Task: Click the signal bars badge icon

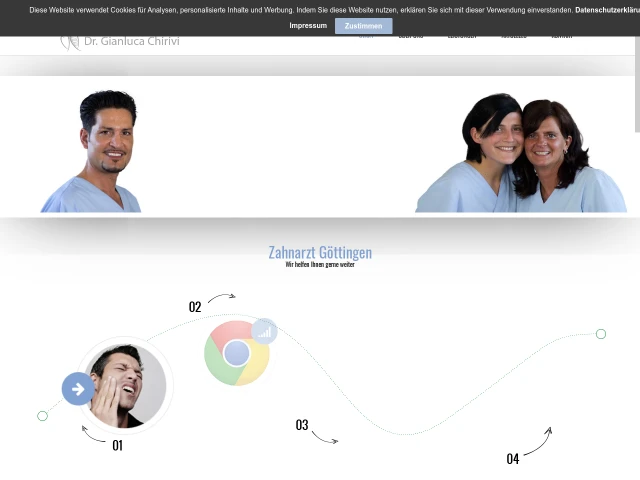Action: coord(264,331)
